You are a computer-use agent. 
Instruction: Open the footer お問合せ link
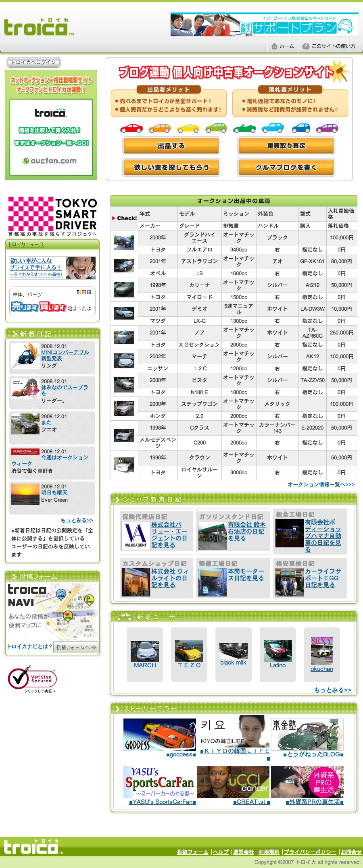[x=351, y=852]
